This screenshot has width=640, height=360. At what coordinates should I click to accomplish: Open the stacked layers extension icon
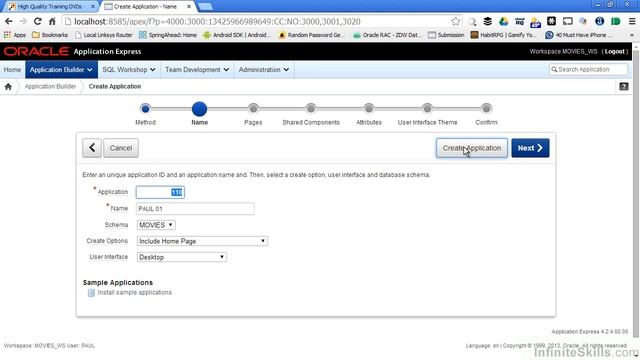pyautogui.click(x=487, y=21)
